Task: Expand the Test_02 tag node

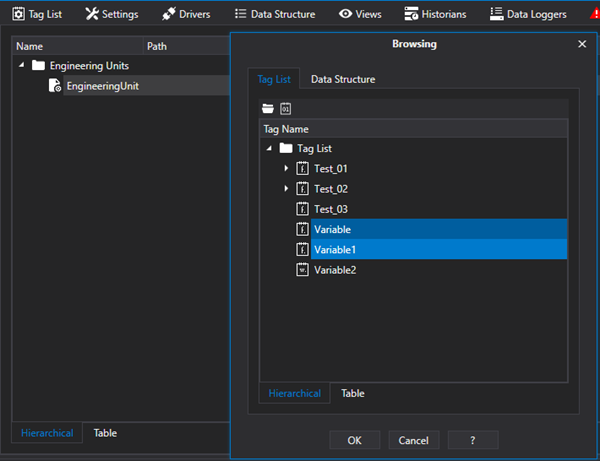Action: point(286,189)
